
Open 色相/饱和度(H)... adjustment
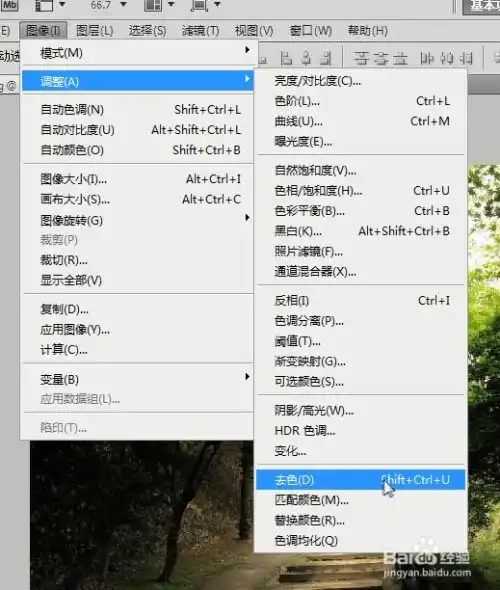[360, 191]
